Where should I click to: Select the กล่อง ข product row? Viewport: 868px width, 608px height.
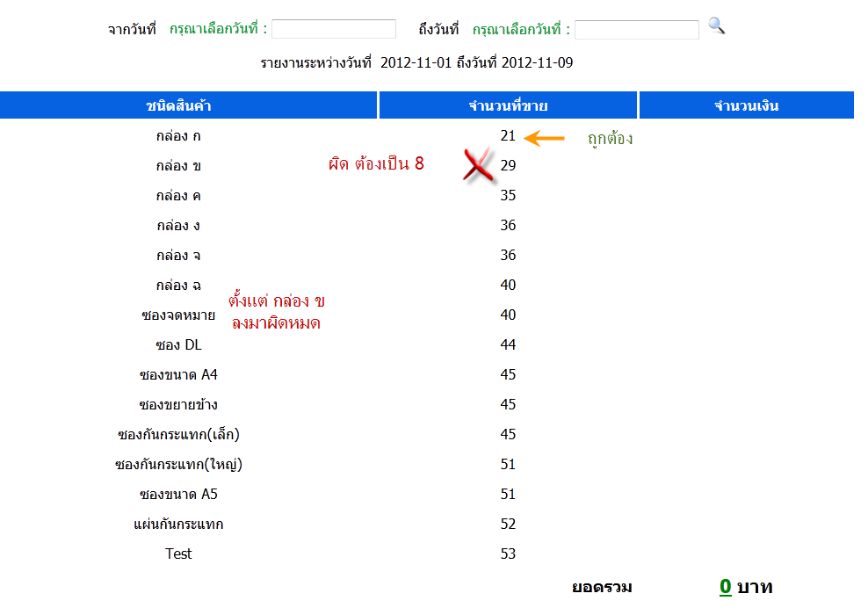tap(427, 165)
